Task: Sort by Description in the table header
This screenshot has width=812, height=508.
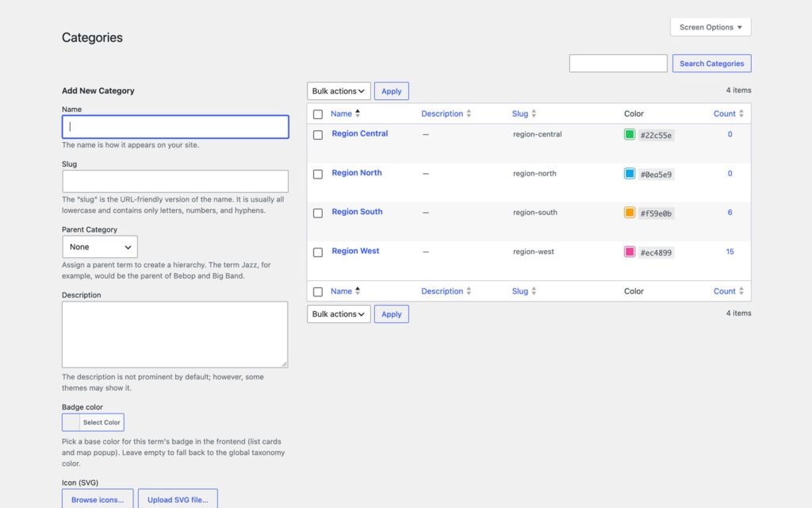Action: pyautogui.click(x=446, y=114)
